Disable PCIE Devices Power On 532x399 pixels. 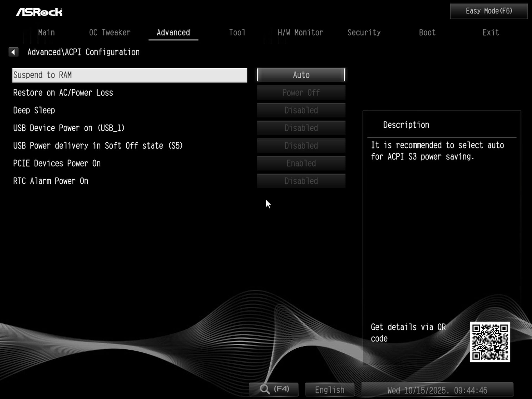301,163
